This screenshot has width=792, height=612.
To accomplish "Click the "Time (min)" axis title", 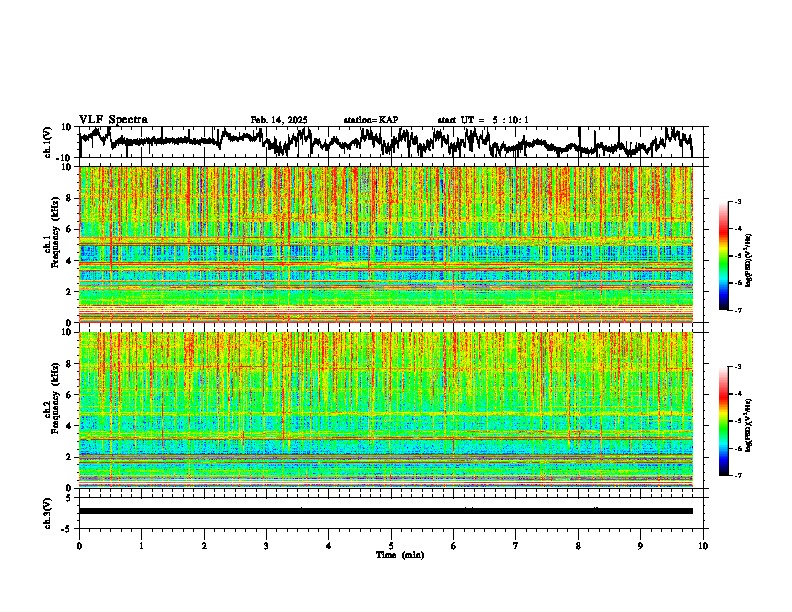I will pos(400,555).
